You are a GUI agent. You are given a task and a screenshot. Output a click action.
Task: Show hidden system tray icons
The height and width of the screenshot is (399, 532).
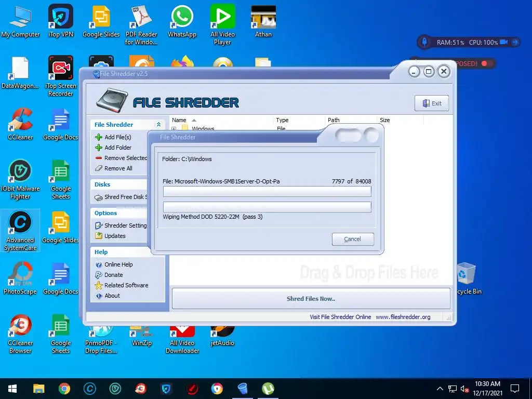point(440,389)
